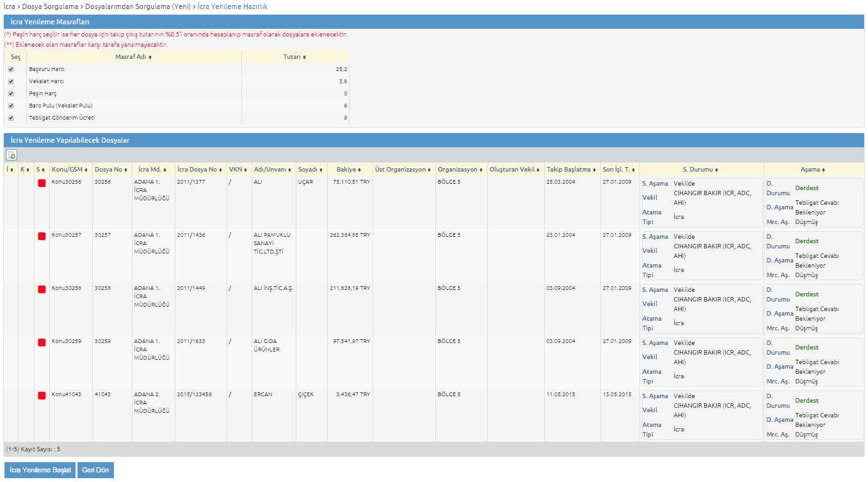Click file number 2011/1377
868x482 pixels.
tap(191, 182)
